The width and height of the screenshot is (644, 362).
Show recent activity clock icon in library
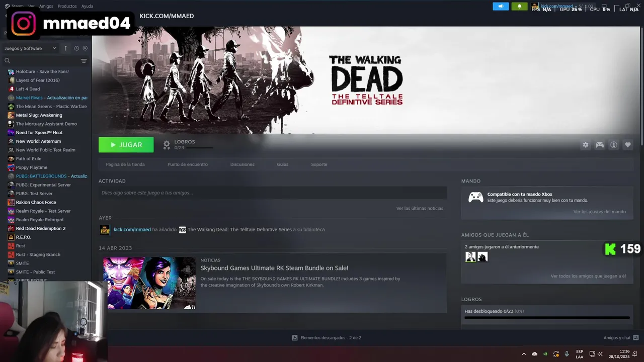tap(76, 48)
